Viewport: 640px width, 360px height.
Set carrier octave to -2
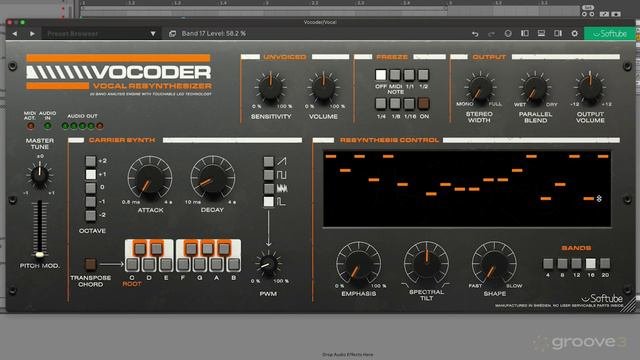(90, 215)
